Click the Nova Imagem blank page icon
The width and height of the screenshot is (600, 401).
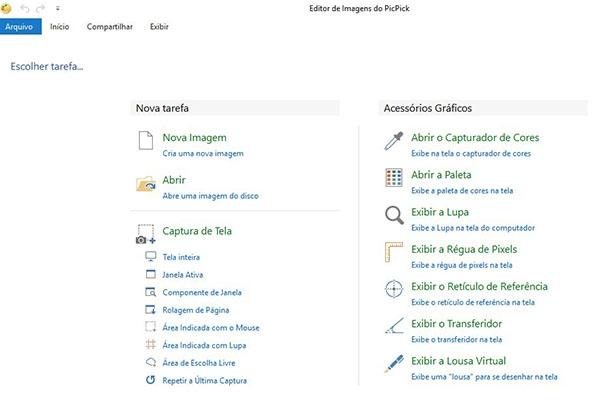pyautogui.click(x=145, y=140)
